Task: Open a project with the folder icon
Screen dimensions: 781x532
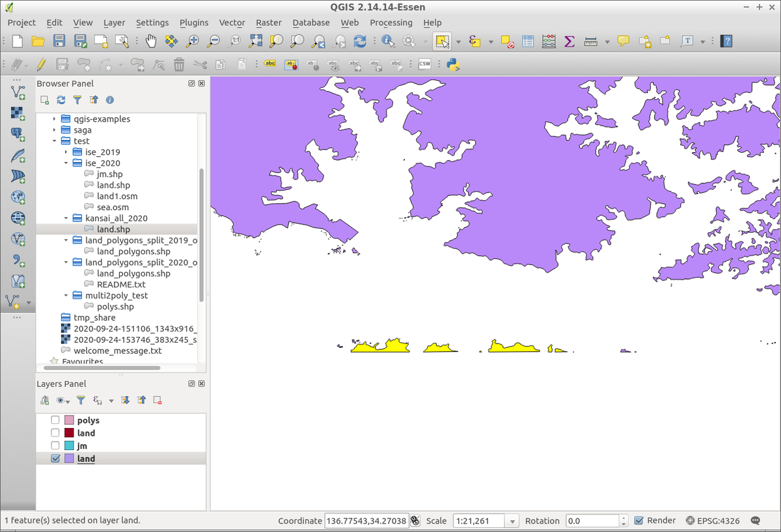Action: click(x=38, y=41)
